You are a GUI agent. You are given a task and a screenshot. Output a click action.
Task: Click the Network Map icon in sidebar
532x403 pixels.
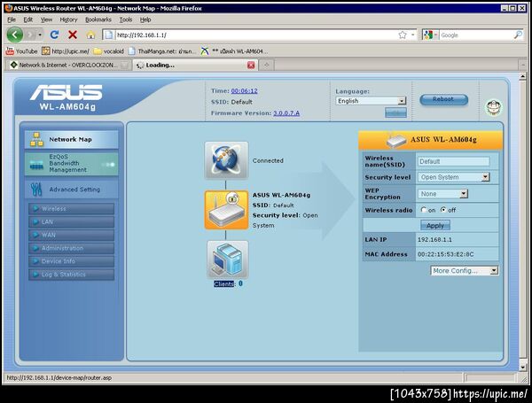point(36,139)
